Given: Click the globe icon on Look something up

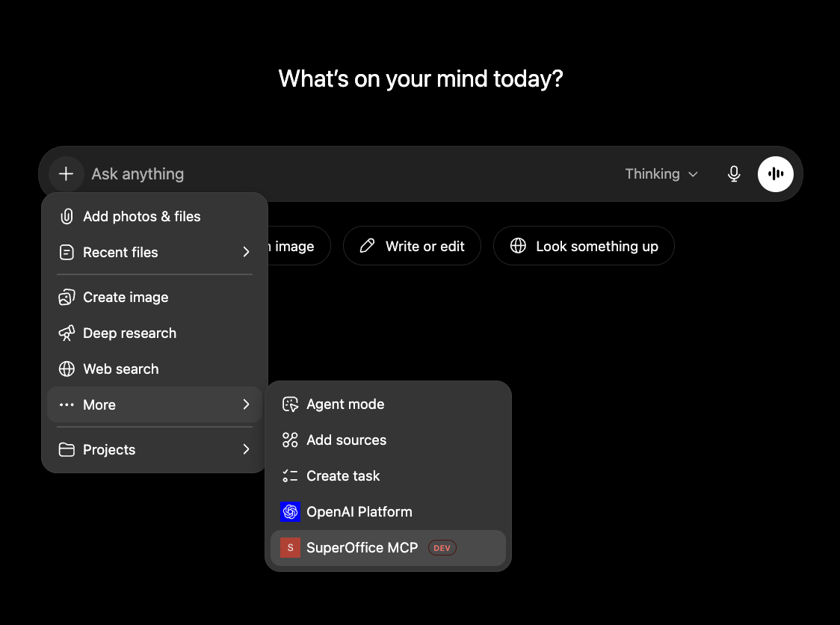Looking at the screenshot, I should (518, 246).
